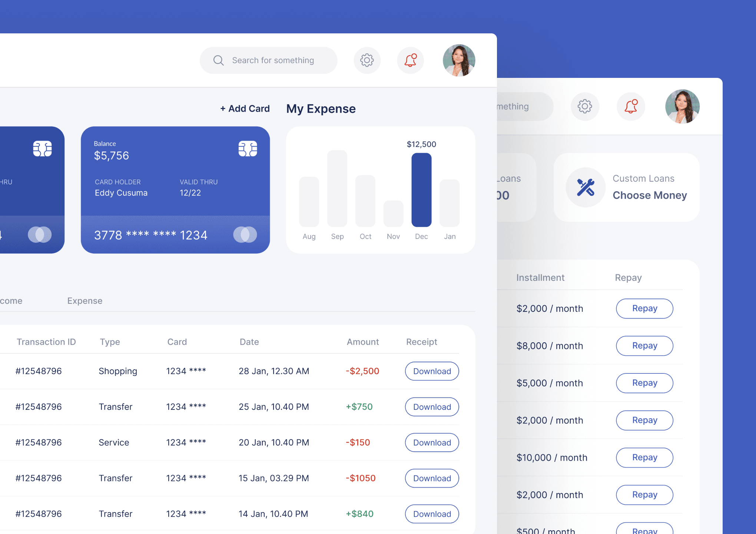Screen dimensions: 756x534
Task: Open notification bell in back Loans window
Action: (631, 106)
